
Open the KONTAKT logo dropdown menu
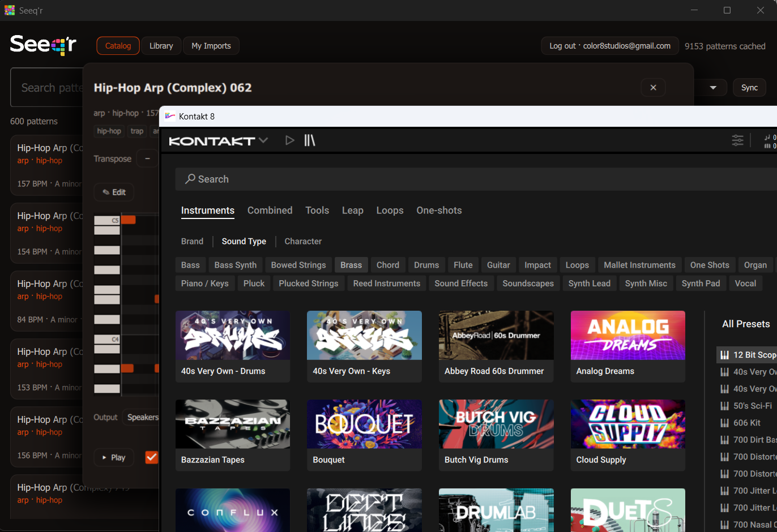(x=218, y=140)
